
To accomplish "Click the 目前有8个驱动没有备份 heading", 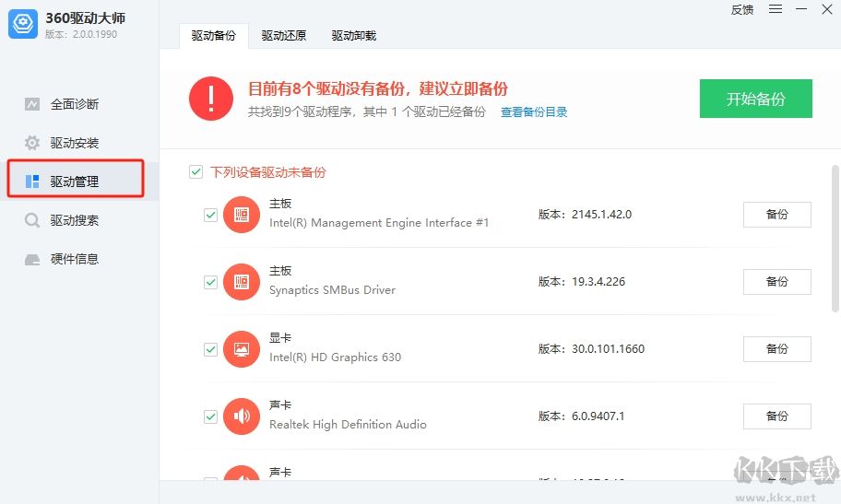I will (x=377, y=88).
